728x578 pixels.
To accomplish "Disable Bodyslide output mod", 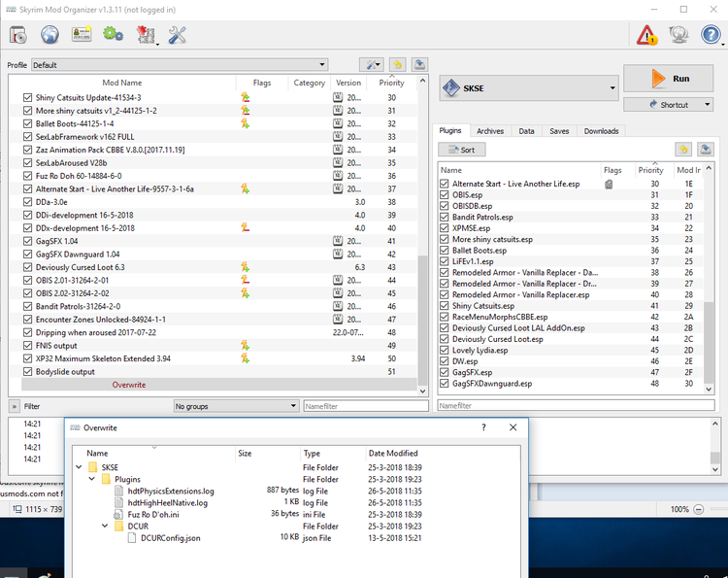I will tap(27, 371).
